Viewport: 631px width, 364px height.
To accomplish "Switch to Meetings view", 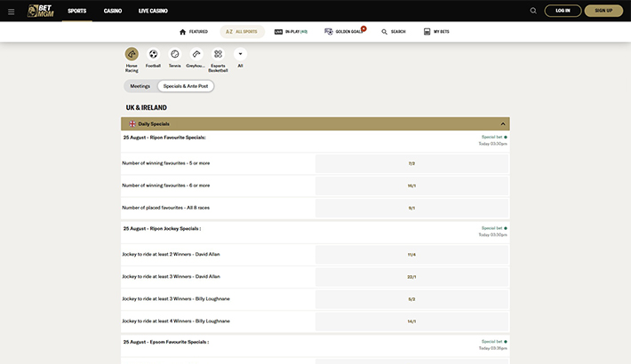I will [140, 86].
